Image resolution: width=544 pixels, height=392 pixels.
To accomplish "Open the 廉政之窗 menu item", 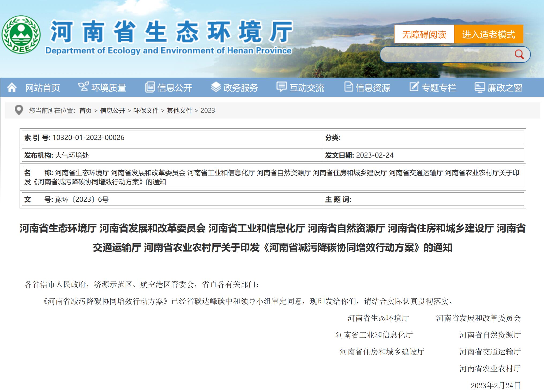I will point(505,88).
